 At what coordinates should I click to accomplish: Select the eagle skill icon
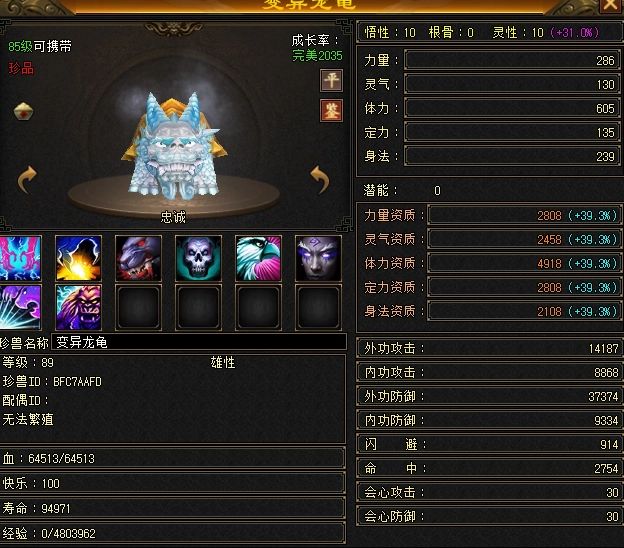pyautogui.click(x=258, y=258)
